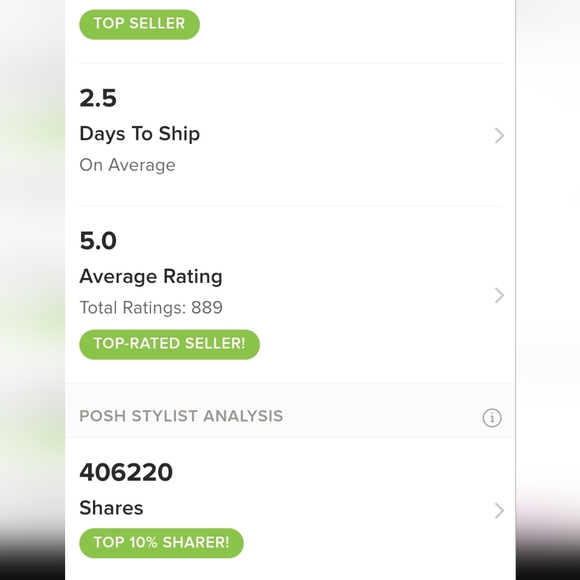Select the On Average subtitle text
580x580 pixels.
pos(127,165)
